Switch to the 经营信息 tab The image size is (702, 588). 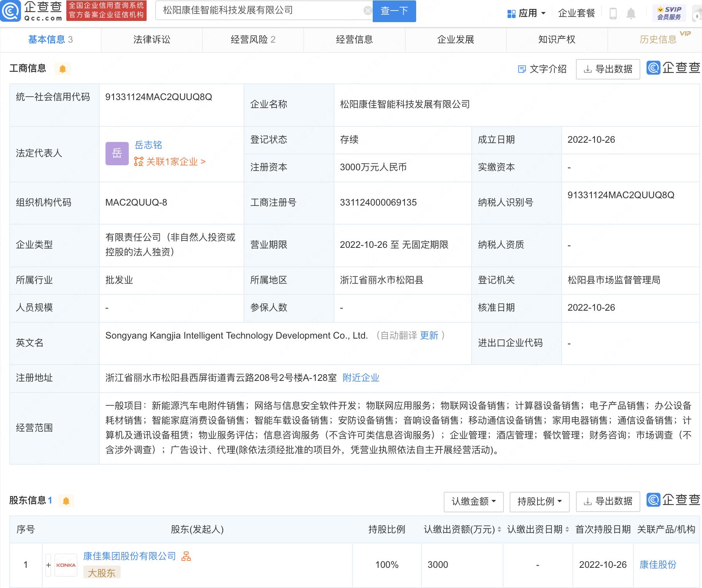coord(354,40)
